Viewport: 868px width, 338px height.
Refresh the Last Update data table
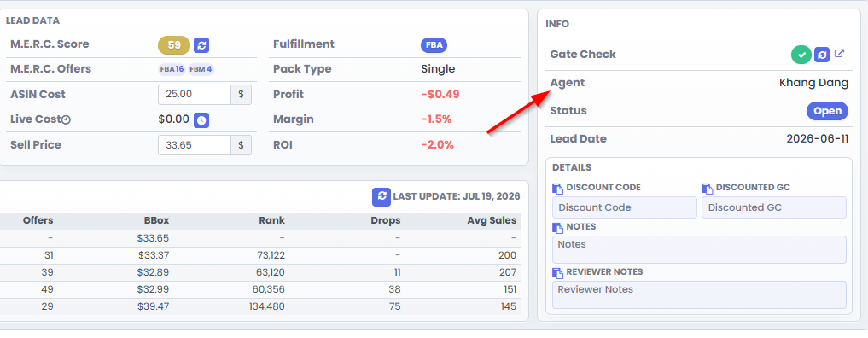coord(381,196)
